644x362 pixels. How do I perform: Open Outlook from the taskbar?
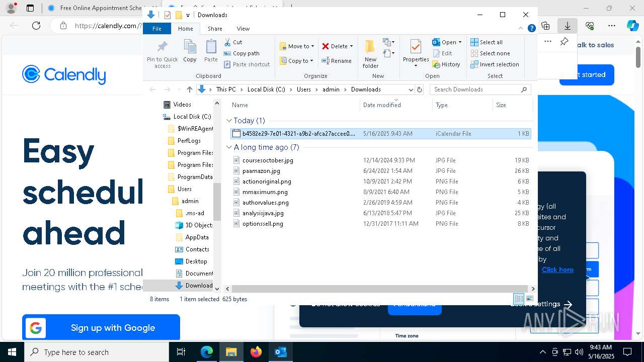[x=281, y=352]
